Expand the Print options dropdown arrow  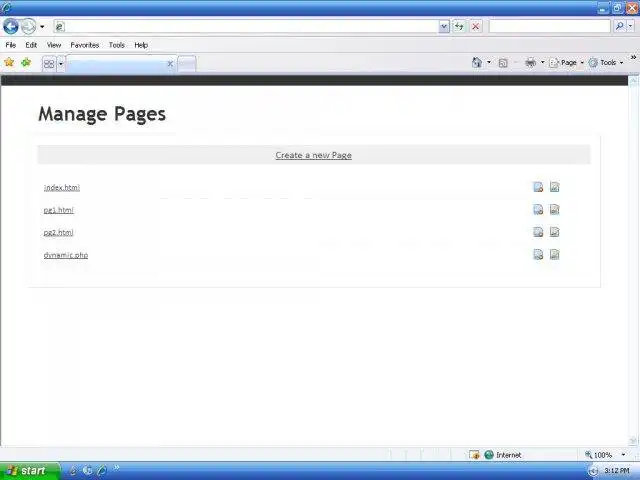click(542, 62)
